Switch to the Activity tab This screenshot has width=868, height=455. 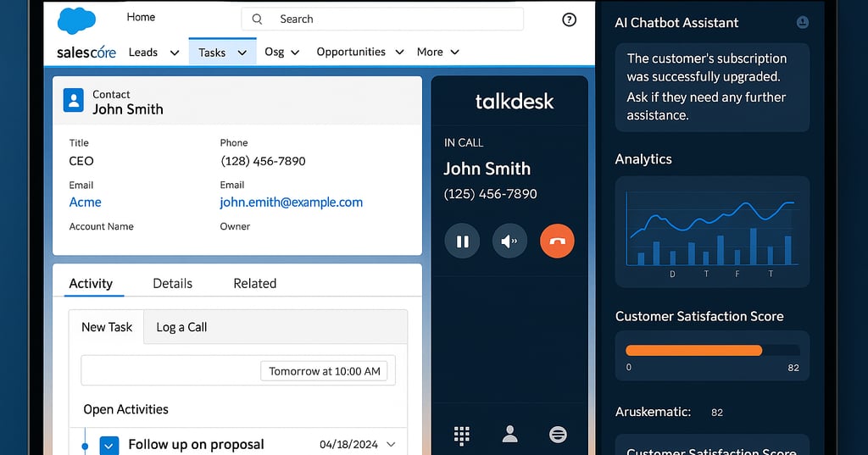91,283
